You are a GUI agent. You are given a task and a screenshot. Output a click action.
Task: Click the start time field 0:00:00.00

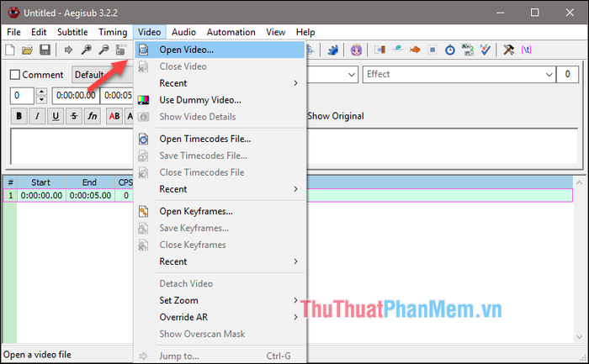[x=76, y=96]
